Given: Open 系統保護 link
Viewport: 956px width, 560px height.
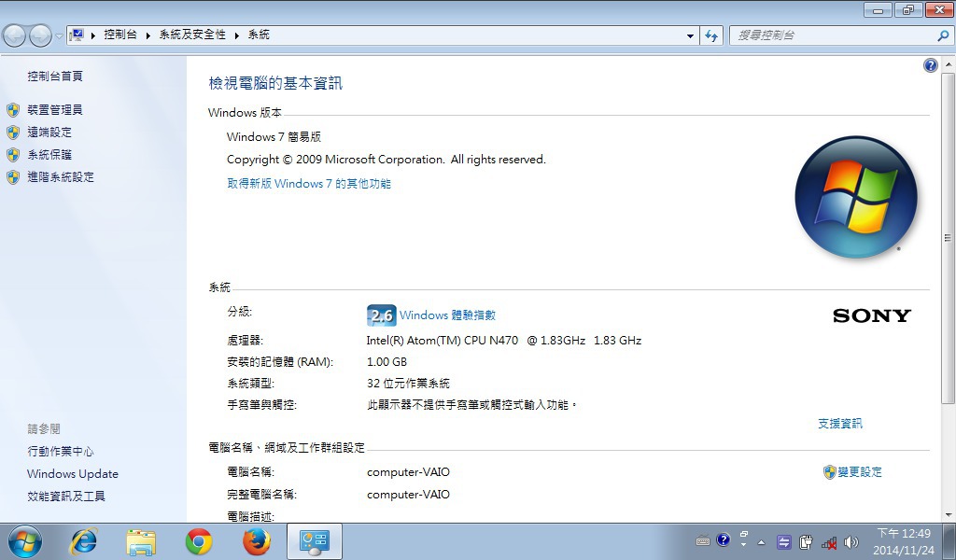Looking at the screenshot, I should coord(49,155).
